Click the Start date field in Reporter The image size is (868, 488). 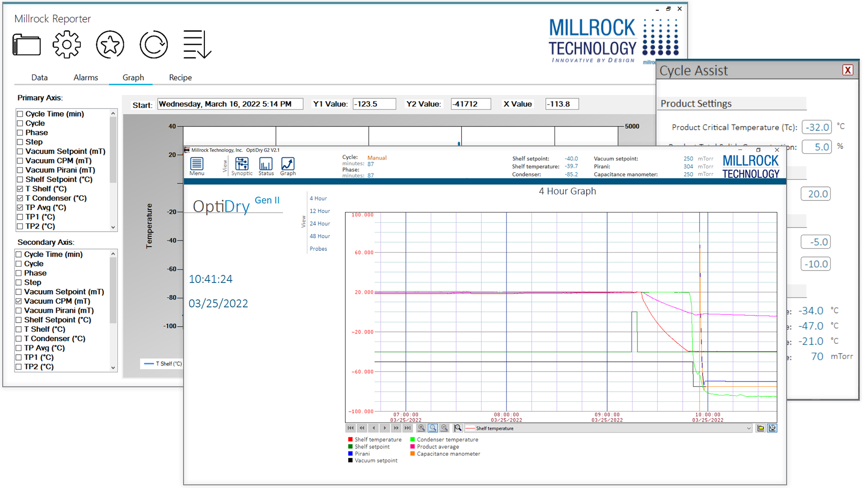(230, 104)
